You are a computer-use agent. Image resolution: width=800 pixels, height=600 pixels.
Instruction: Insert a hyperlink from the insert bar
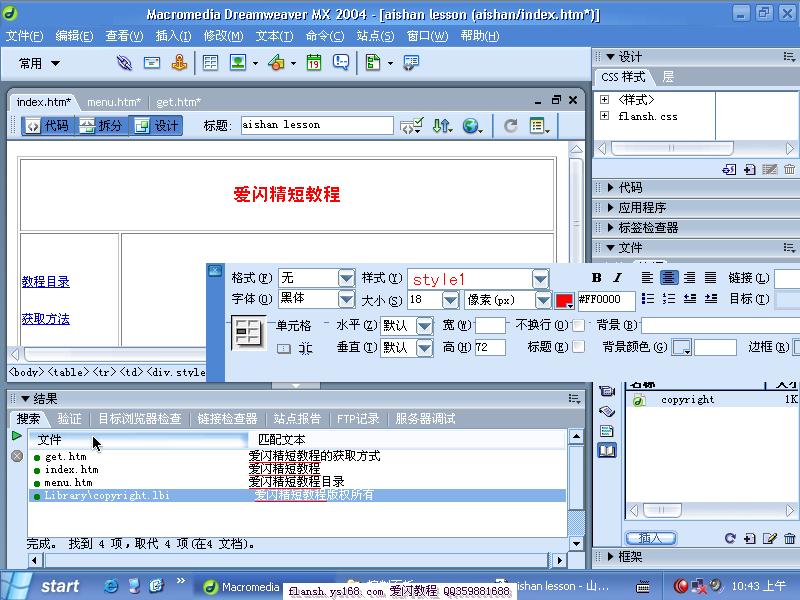[124, 63]
